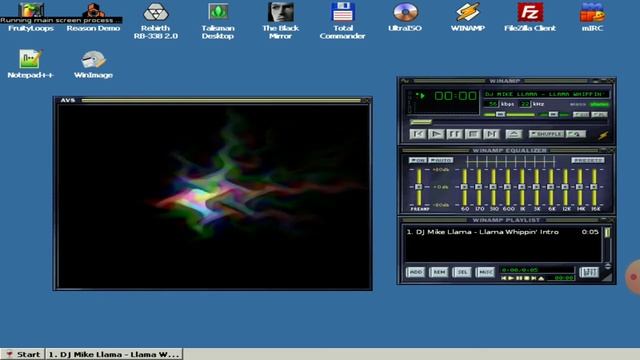
Task: Open the Winamp main menu corner icon
Action: pyautogui.click(x=404, y=81)
